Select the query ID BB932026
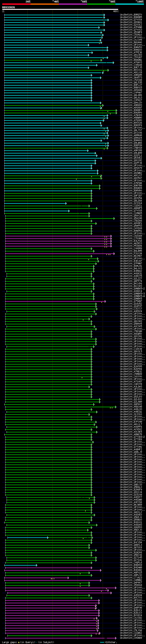Image resolution: width=146 pixels, height=644 pixels. 8,8
